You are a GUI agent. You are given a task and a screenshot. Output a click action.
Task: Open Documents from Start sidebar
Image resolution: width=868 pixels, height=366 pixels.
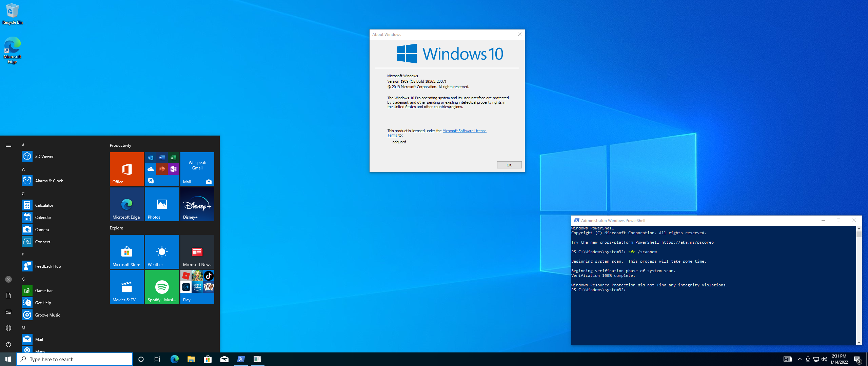[x=8, y=296]
